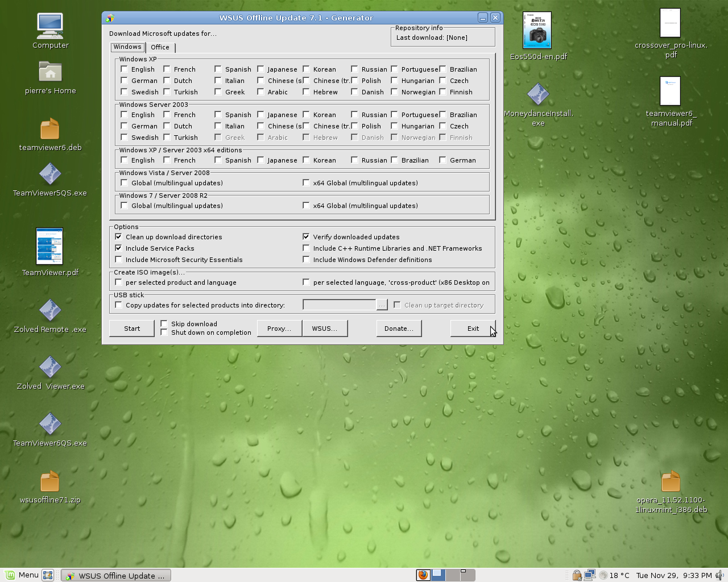The width and height of the screenshot is (728, 582).
Task: Click Show Desktop icon next to Menu
Action: coord(48,575)
